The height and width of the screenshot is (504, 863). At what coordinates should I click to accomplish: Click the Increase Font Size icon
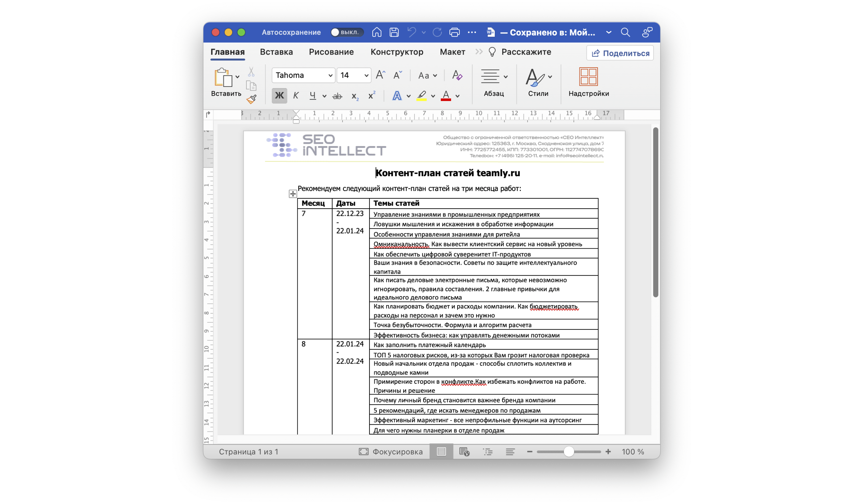[x=380, y=75]
